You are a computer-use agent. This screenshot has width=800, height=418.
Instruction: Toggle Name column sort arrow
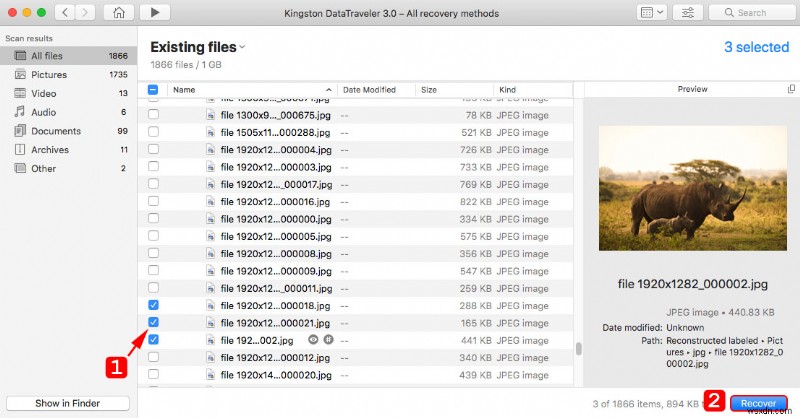(x=329, y=90)
